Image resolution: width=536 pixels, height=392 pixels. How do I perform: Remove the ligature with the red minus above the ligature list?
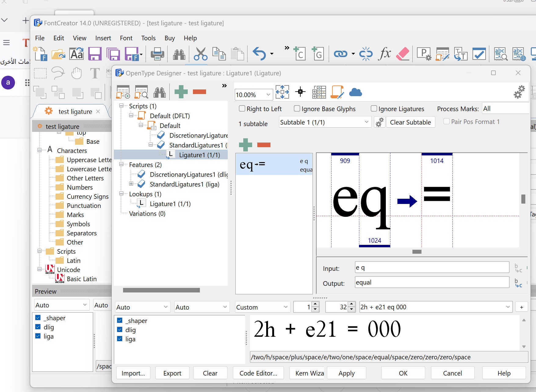pyautogui.click(x=264, y=145)
